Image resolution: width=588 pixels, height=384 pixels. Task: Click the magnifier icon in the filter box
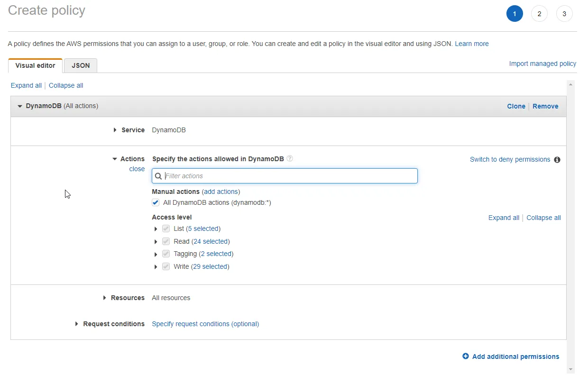coord(158,176)
